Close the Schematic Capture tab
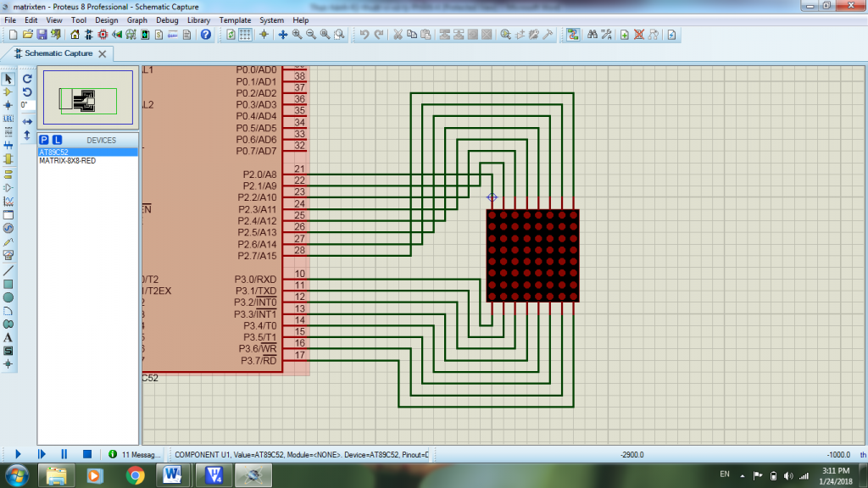Screen dimensions: 868x488 [x=103, y=53]
